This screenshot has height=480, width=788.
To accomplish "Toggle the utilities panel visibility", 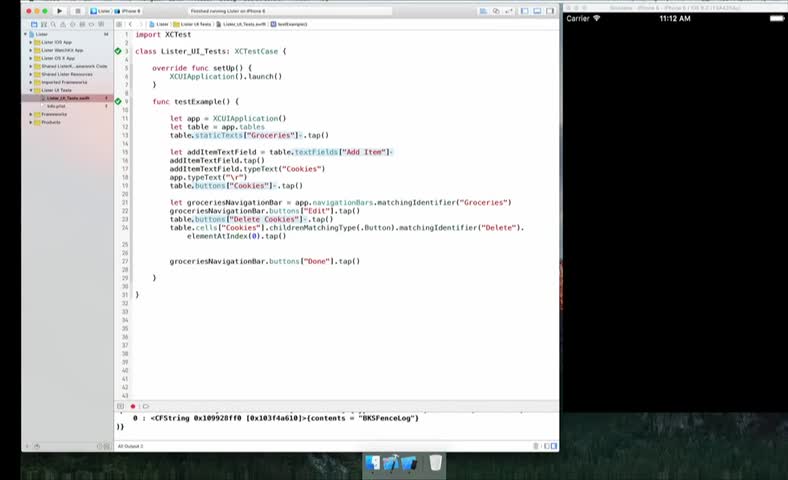I will (550, 11).
